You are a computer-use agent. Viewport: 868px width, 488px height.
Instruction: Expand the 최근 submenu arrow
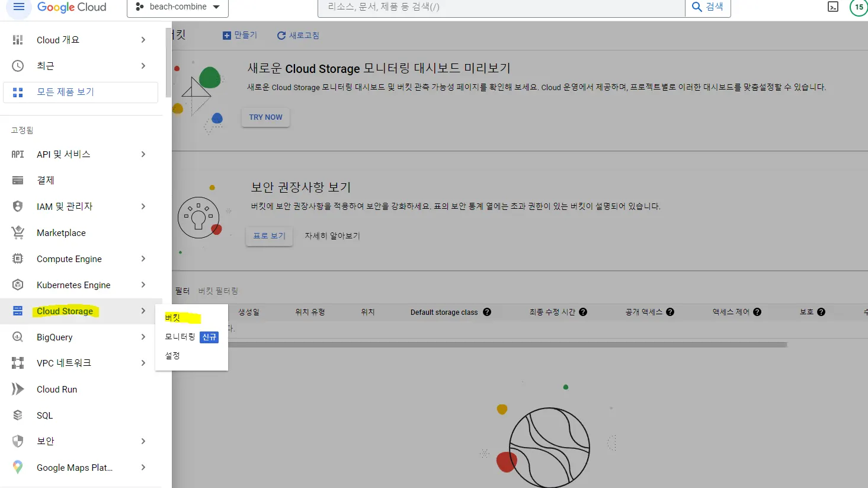[143, 66]
